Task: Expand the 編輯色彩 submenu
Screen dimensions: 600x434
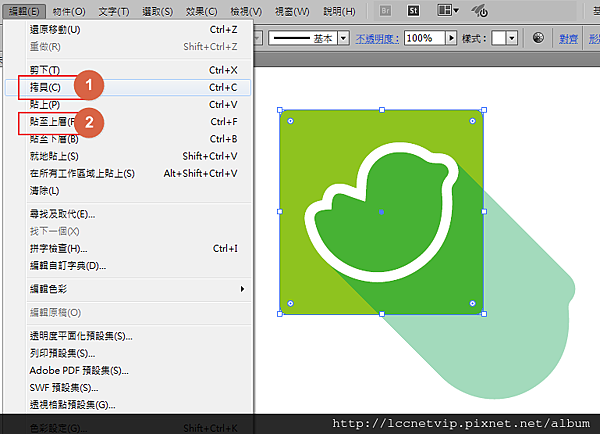Action: [128, 289]
